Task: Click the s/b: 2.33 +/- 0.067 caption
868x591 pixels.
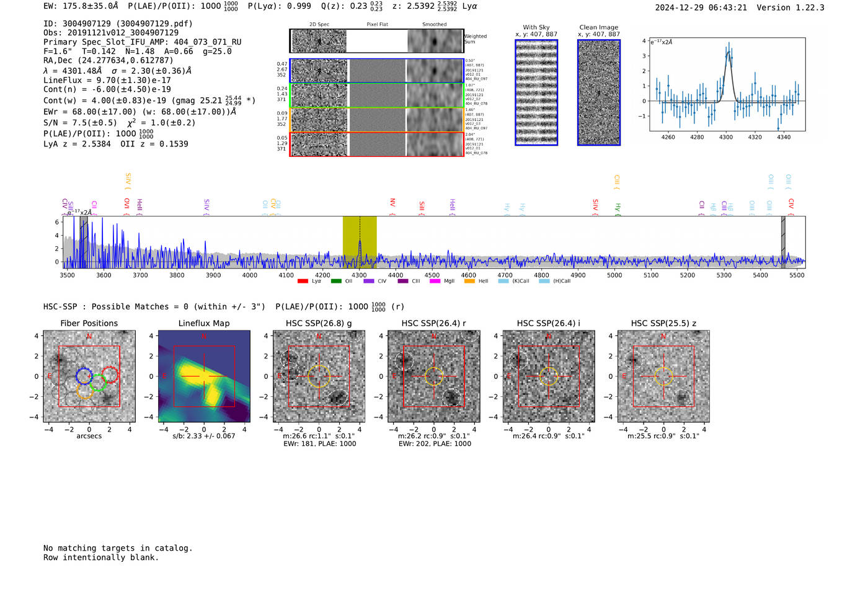Action: click(x=204, y=437)
